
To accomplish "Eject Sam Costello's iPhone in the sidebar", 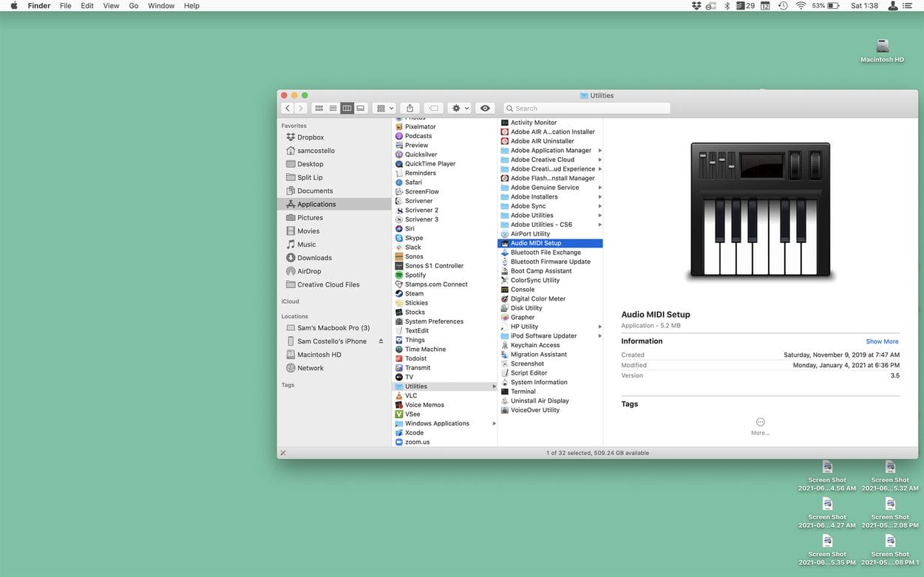I will pyautogui.click(x=381, y=341).
